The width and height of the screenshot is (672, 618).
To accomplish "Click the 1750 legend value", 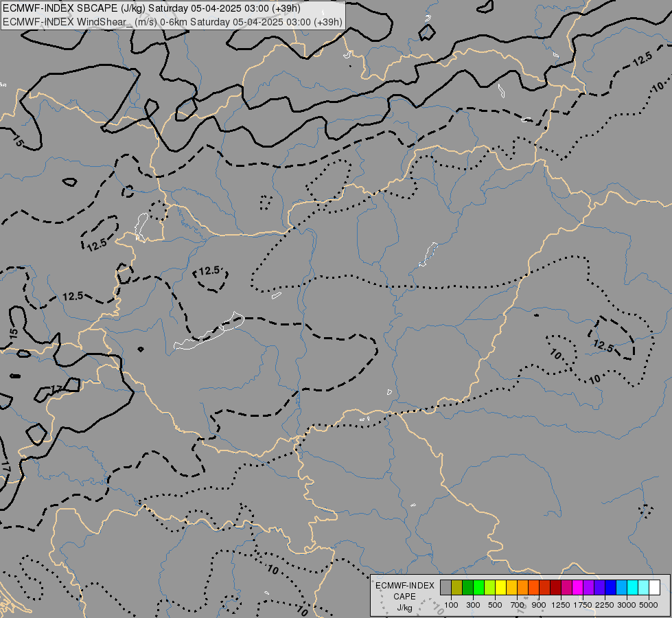I will coord(583,605).
